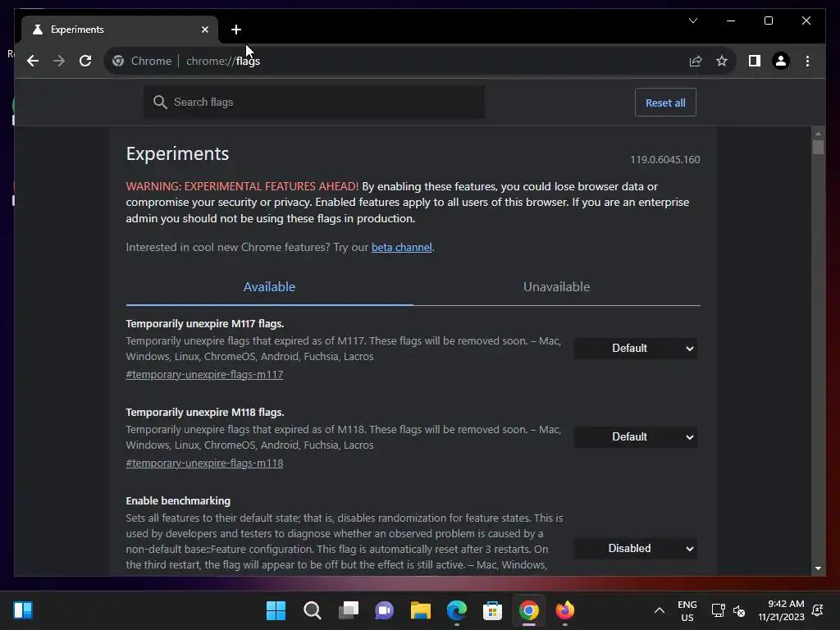
Task: Open Enable benchmarking Disabled dropdown
Action: [636, 549]
